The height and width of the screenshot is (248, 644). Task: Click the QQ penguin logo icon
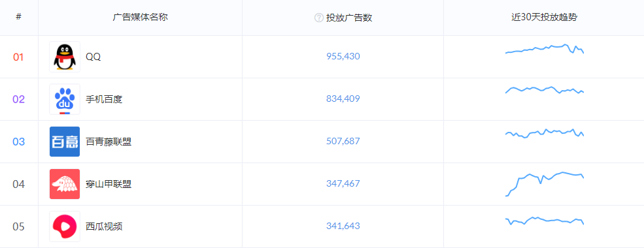(65, 57)
